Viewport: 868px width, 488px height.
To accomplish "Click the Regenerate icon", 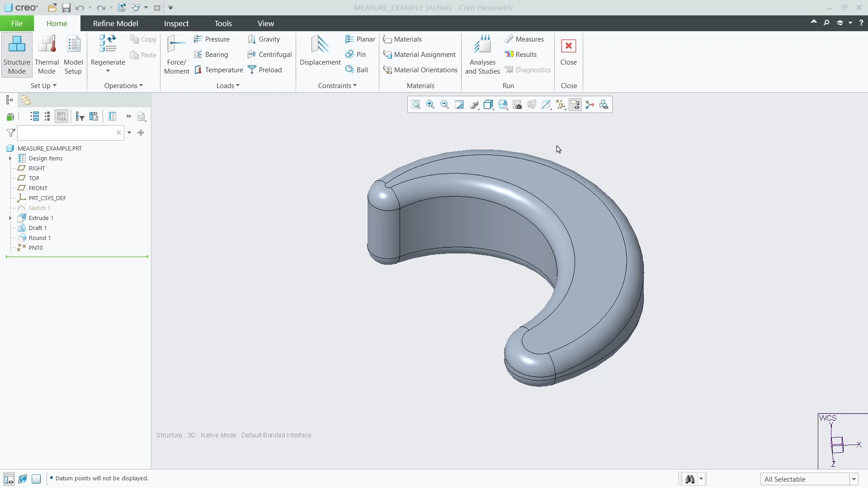I will click(x=108, y=44).
